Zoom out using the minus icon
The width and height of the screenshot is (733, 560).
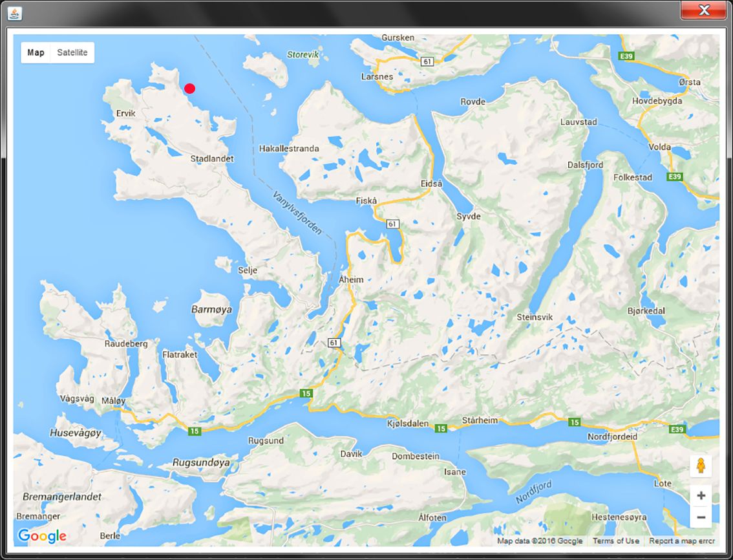pyautogui.click(x=701, y=517)
